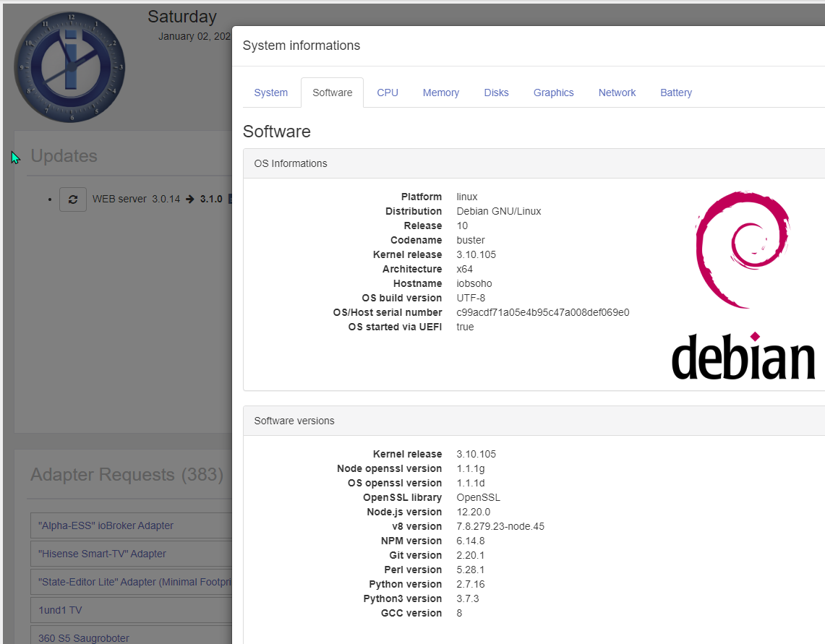Click the Perl version 5.28.1
This screenshot has width=825, height=644.
[471, 570]
